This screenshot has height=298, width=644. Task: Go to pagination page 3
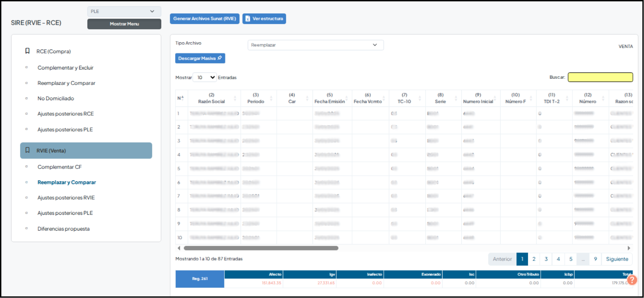[546, 259]
